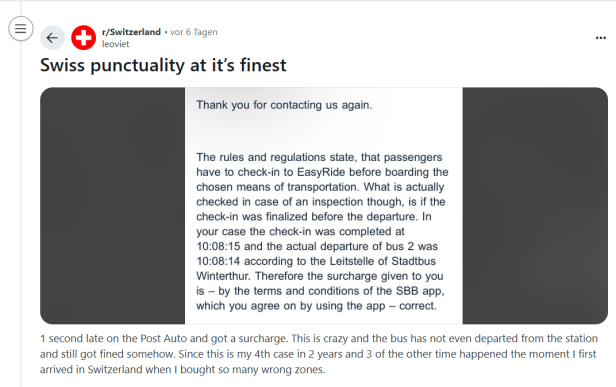This screenshot has height=387, width=616.
Task: Open the hamburger navigation menu
Action: pyautogui.click(x=21, y=29)
